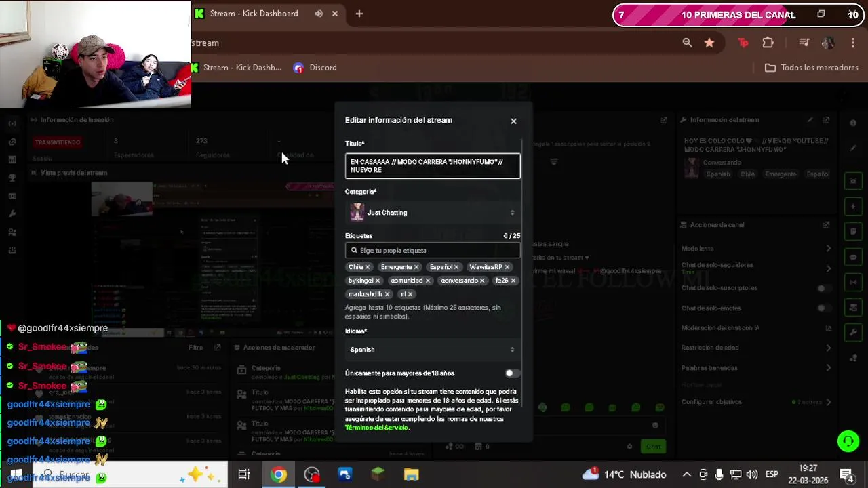This screenshot has width=868, height=488.
Task: Remove the bykingol tag
Action: pyautogui.click(x=378, y=281)
